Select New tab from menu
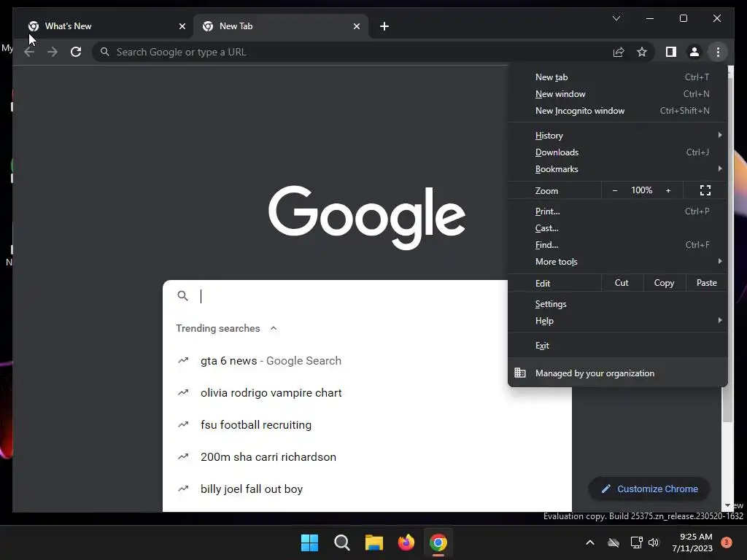This screenshot has height=560, width=747. pos(617,77)
